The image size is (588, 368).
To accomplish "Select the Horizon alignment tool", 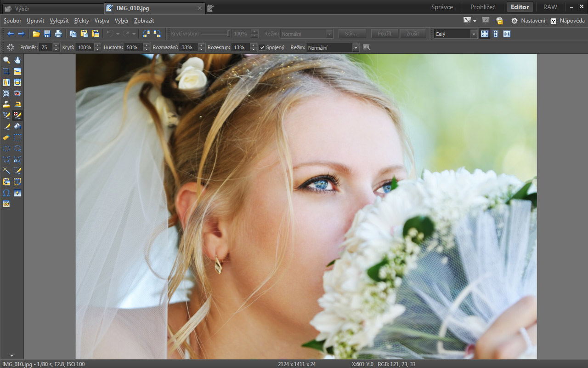I will pyautogui.click(x=17, y=71).
